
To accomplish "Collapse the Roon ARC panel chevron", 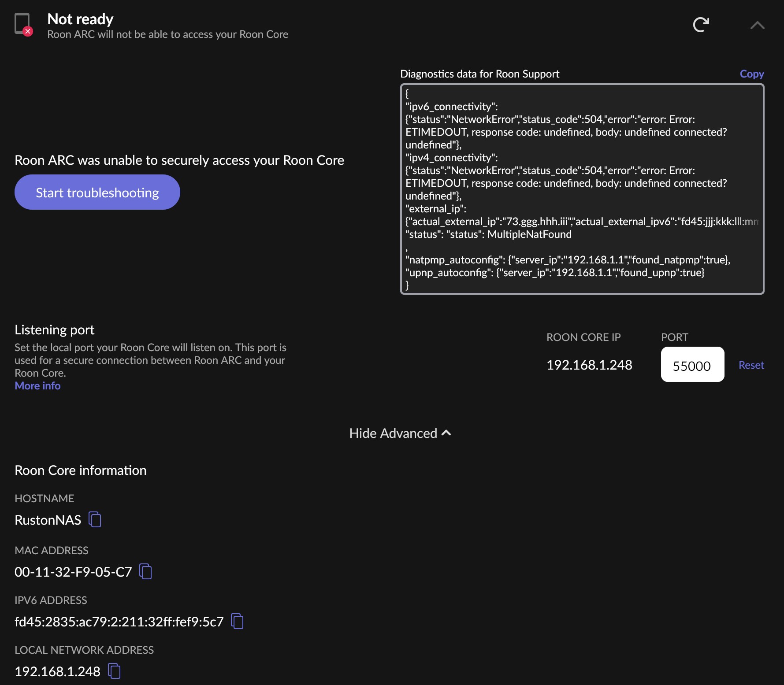I will point(757,25).
